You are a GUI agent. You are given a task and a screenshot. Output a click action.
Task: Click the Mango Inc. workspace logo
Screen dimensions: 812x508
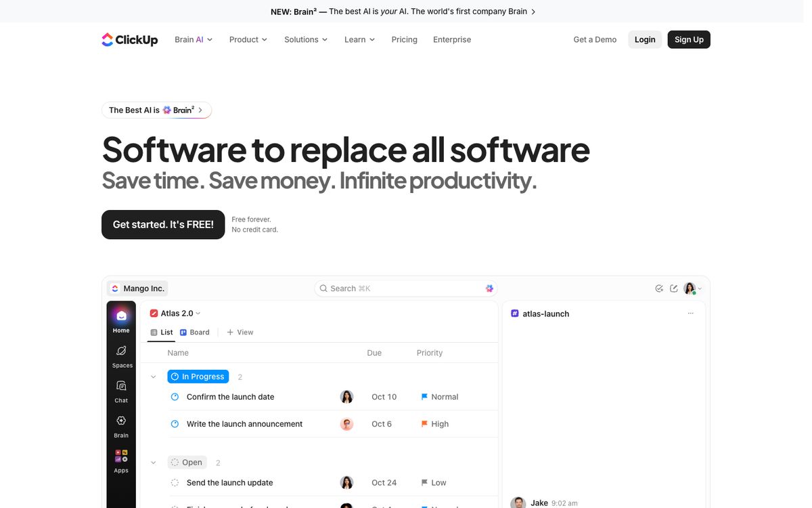click(x=115, y=289)
